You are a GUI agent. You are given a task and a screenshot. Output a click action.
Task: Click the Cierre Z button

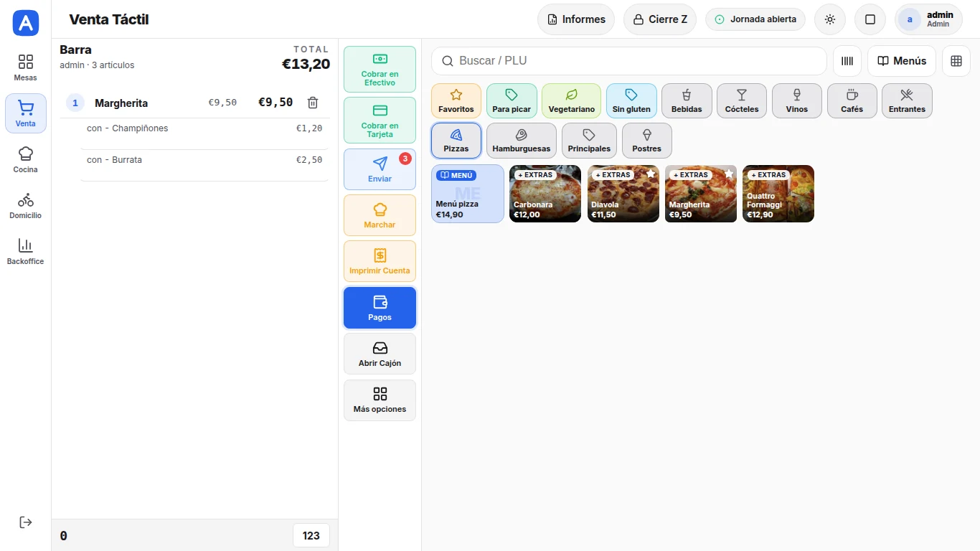[x=660, y=19]
